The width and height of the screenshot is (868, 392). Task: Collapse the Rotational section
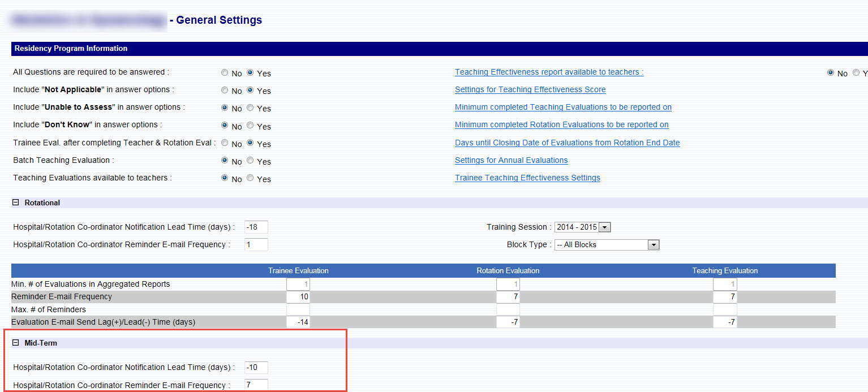point(16,203)
